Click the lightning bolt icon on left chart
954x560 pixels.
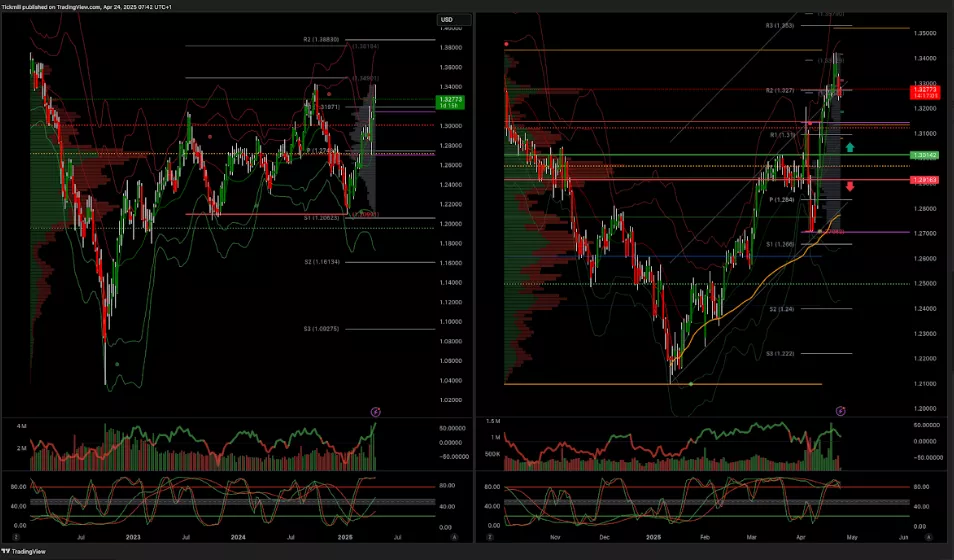[x=376, y=411]
